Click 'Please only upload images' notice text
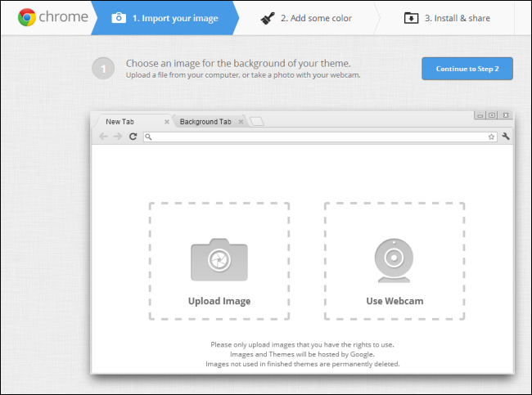 click(302, 345)
